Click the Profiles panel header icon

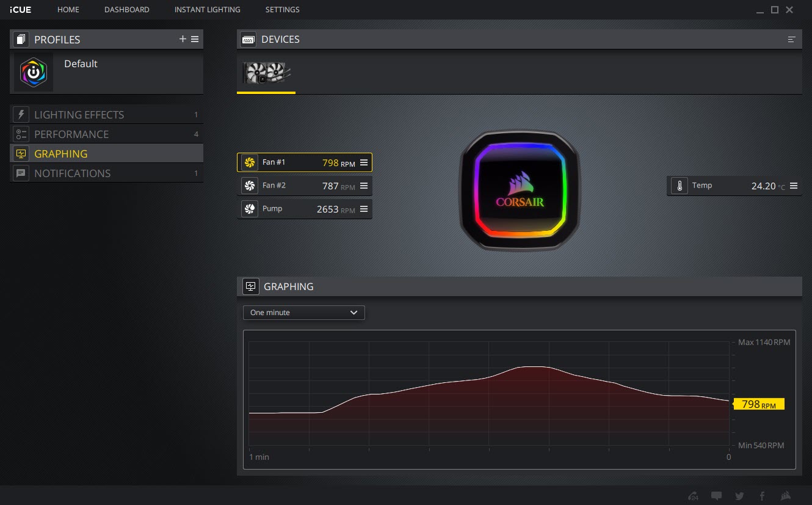pos(21,40)
